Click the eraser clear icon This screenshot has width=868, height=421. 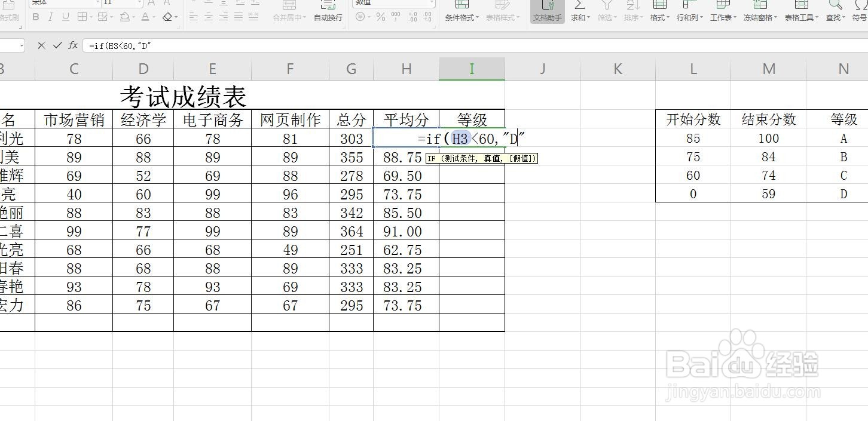[x=167, y=17]
